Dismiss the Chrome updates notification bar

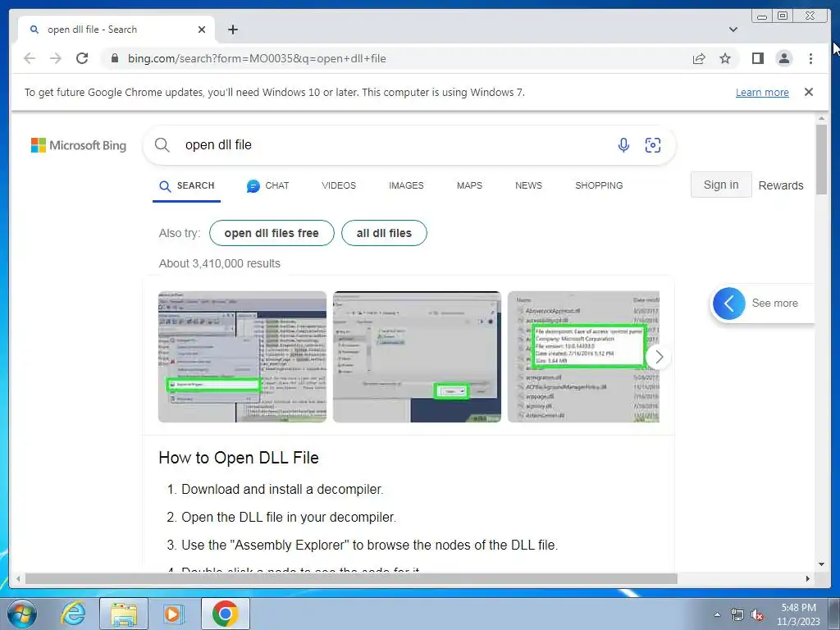pos(808,92)
